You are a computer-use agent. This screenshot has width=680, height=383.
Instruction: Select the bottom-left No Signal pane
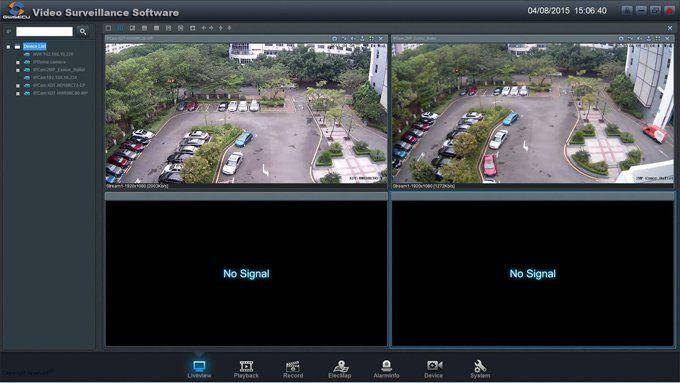[246, 273]
